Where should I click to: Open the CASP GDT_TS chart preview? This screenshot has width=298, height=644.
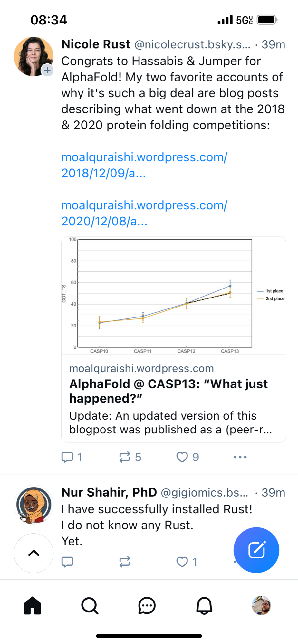[173, 296]
